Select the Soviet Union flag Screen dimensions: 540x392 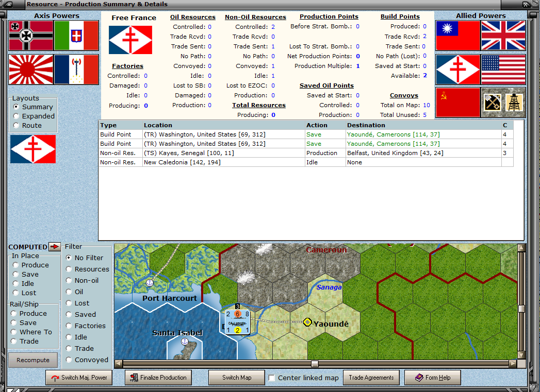pos(458,103)
